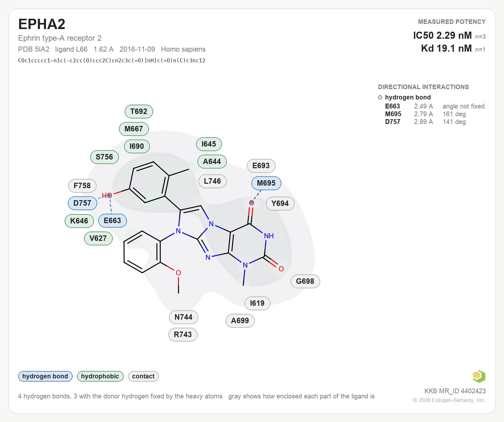Image resolution: width=504 pixels, height=422 pixels.
Task: Click the DIRECTIONAL INTERACTIONS heading
Action: [x=423, y=87]
